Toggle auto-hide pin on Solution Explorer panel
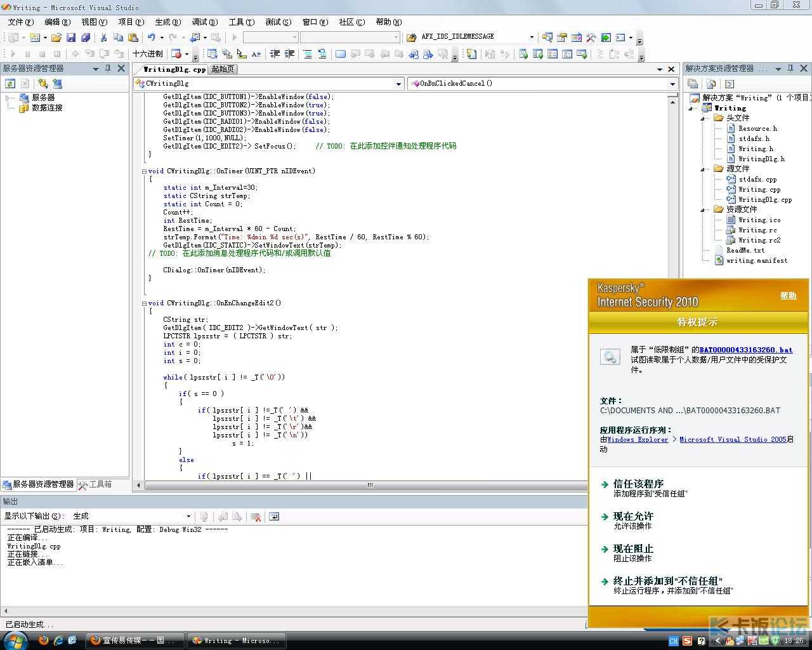Screen dimensions: 812x650 (x=790, y=69)
